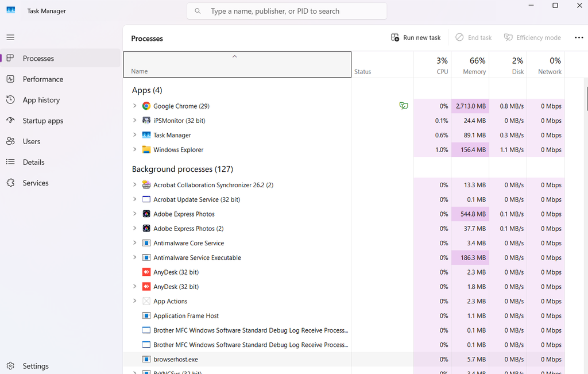
Task: Select the first Brother MFC Debug Log Receive row
Action: (344, 330)
